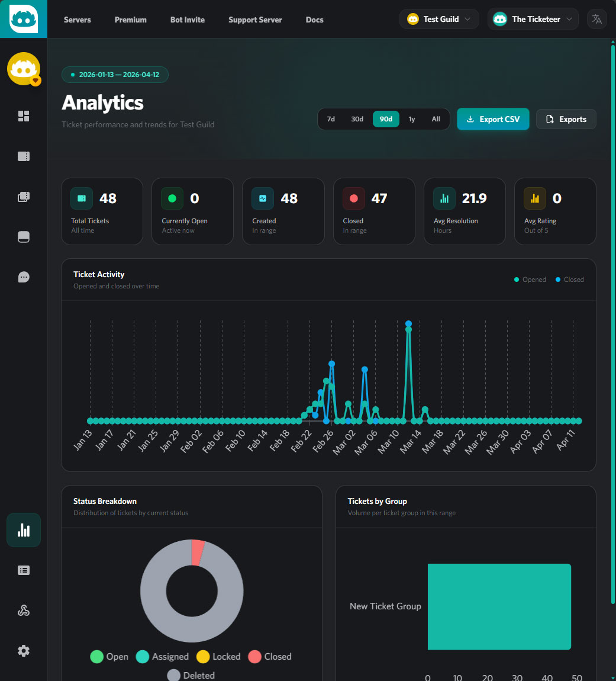Image resolution: width=616 pixels, height=681 pixels.
Task: Toggle the 1y time range filter
Action: tap(412, 118)
